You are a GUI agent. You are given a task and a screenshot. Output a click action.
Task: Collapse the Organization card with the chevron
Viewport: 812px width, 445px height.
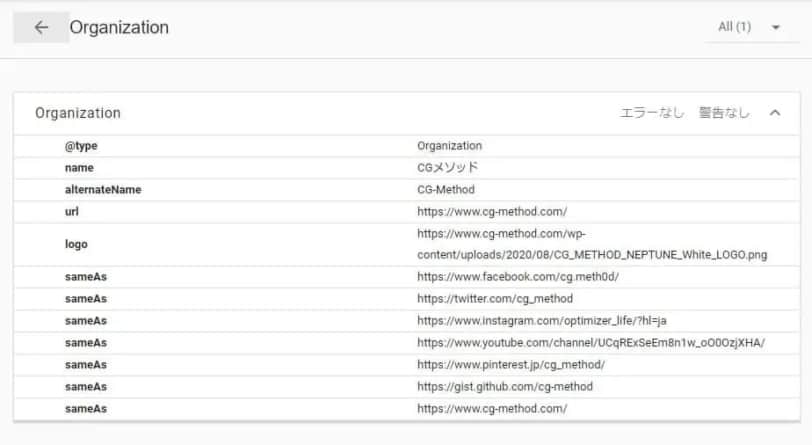tap(775, 113)
